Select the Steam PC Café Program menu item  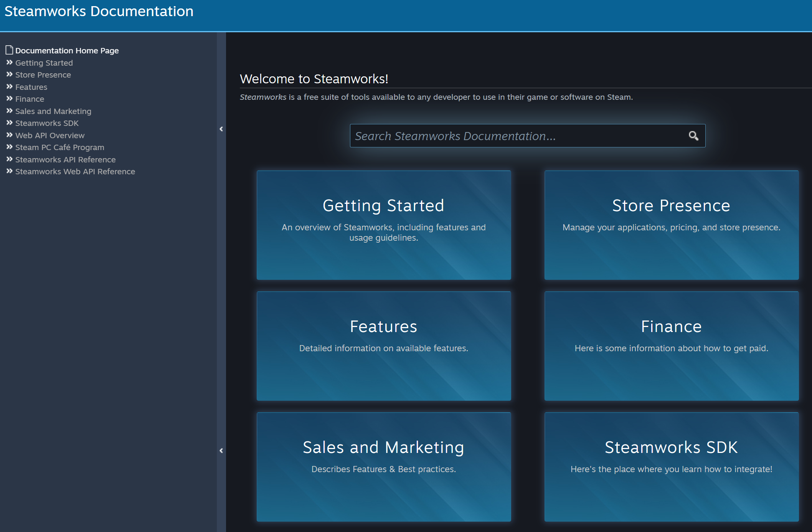point(59,147)
